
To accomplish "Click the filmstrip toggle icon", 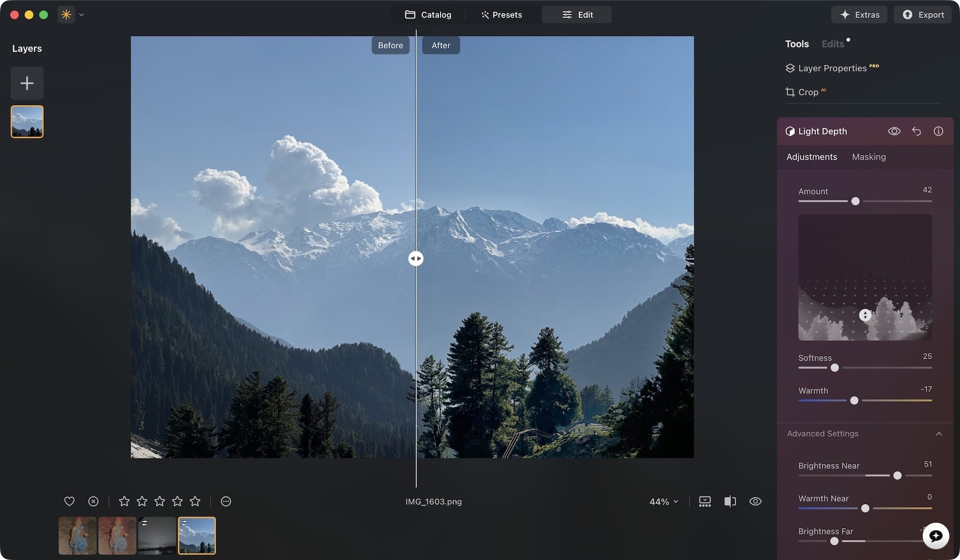I will click(704, 501).
